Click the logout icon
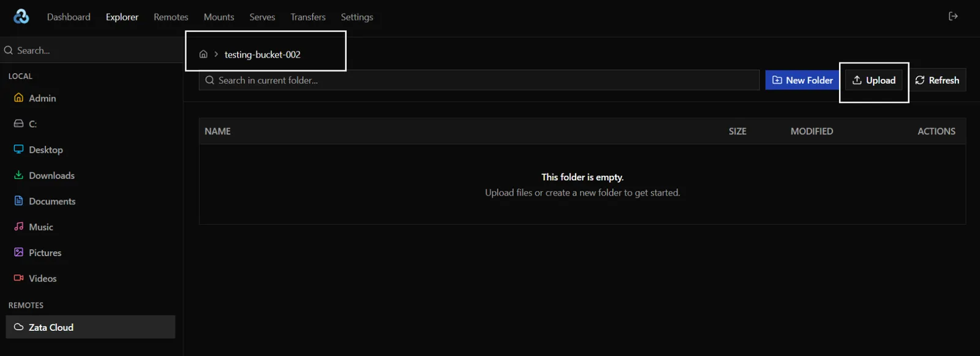Image resolution: width=980 pixels, height=356 pixels. pos(953,17)
